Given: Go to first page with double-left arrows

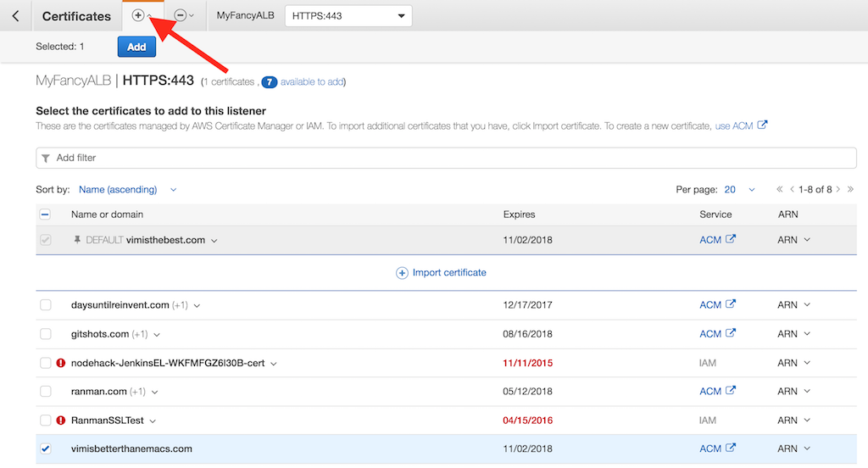Looking at the screenshot, I should pyautogui.click(x=780, y=189).
